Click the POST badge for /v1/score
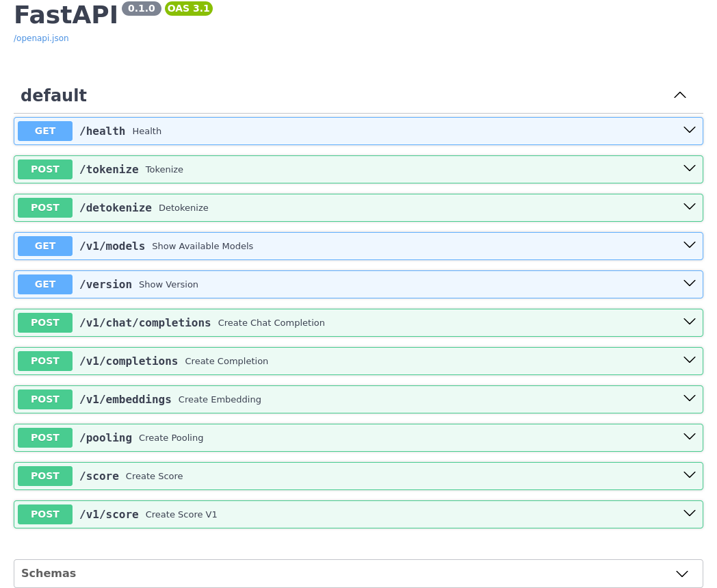717x588 pixels. 45,514
